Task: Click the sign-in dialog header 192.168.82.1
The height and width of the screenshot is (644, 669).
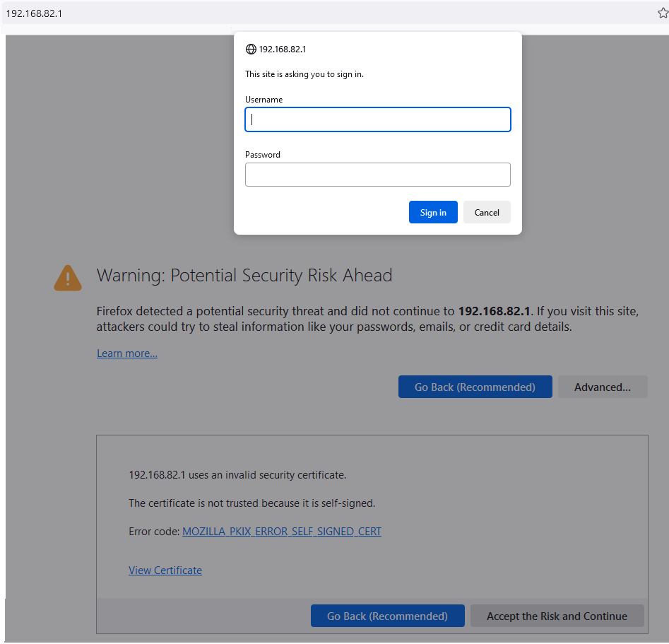Action: tap(283, 49)
